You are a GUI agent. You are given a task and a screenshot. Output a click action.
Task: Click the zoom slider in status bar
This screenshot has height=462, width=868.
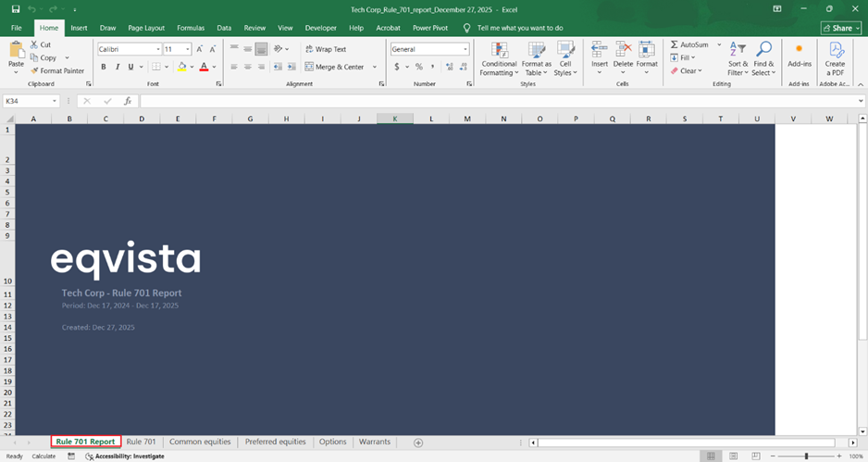click(807, 456)
